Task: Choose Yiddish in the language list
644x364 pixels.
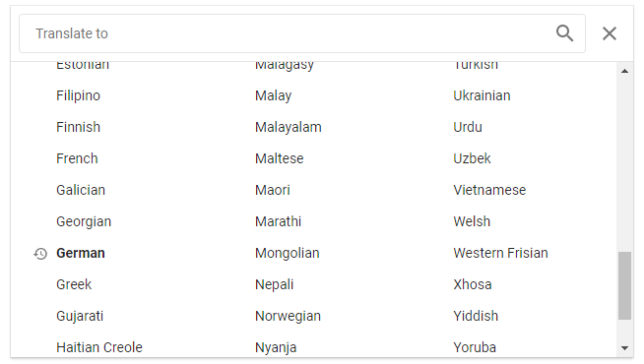Action: click(476, 316)
